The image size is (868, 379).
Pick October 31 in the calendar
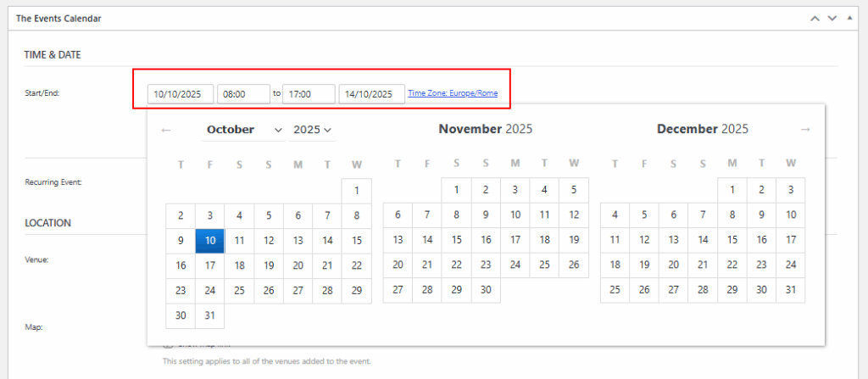tap(210, 315)
